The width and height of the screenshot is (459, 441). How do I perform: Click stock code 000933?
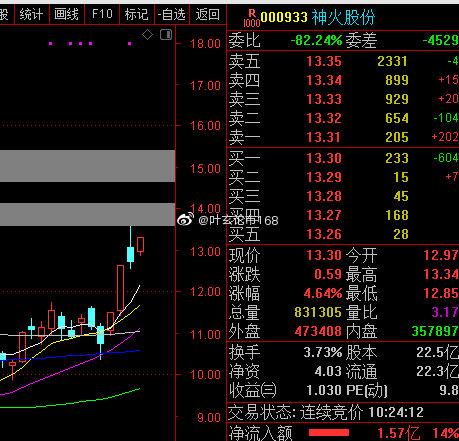click(x=284, y=17)
